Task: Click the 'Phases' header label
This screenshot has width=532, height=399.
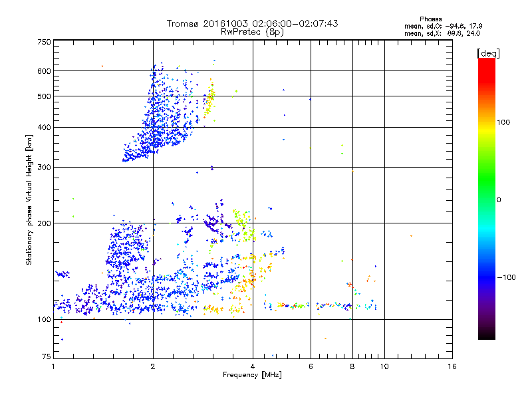Action: click(x=430, y=19)
